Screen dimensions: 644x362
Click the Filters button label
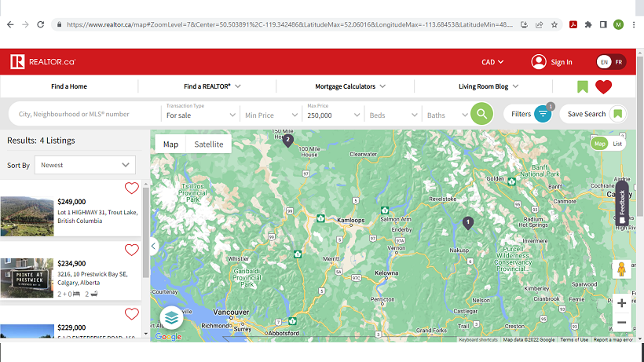tap(521, 114)
